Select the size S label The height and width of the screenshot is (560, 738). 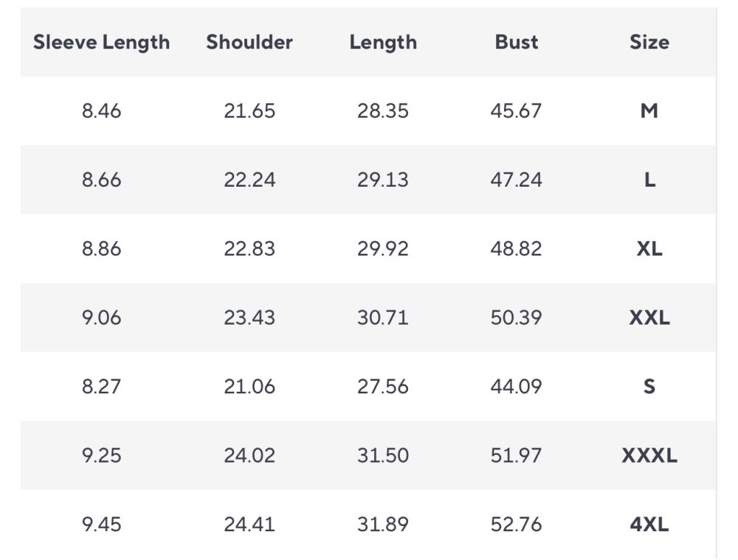pyautogui.click(x=649, y=387)
